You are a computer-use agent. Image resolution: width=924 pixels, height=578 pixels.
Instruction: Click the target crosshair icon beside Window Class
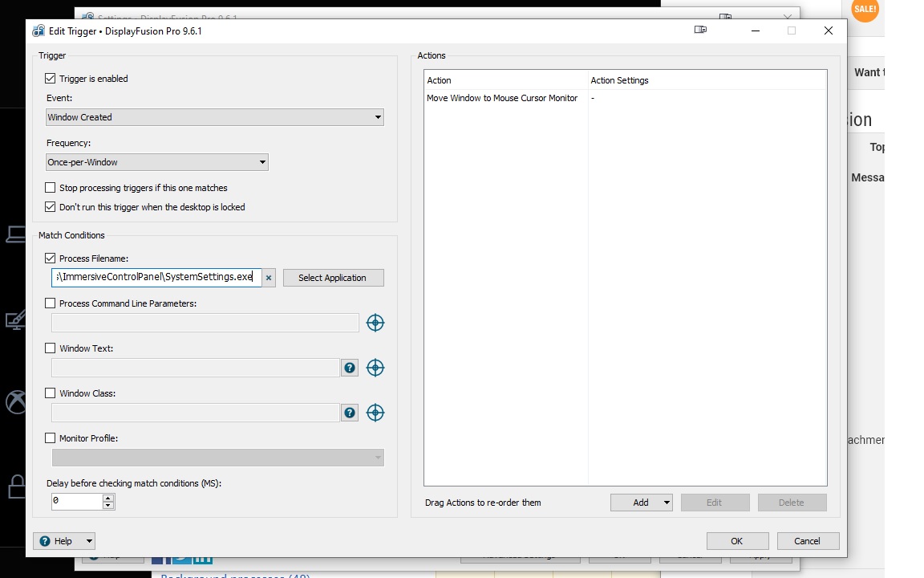(x=375, y=413)
